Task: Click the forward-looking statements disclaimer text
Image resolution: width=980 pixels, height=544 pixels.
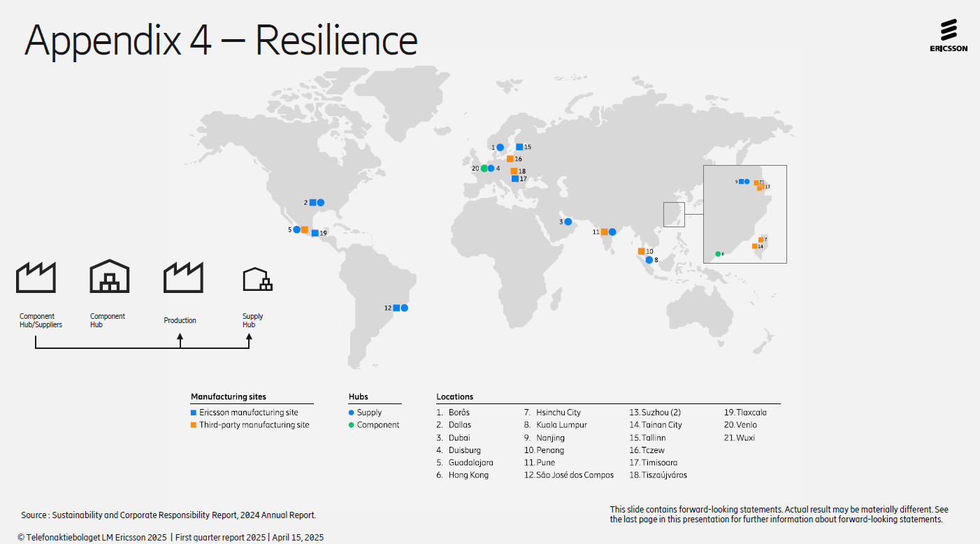Action: pos(779,515)
